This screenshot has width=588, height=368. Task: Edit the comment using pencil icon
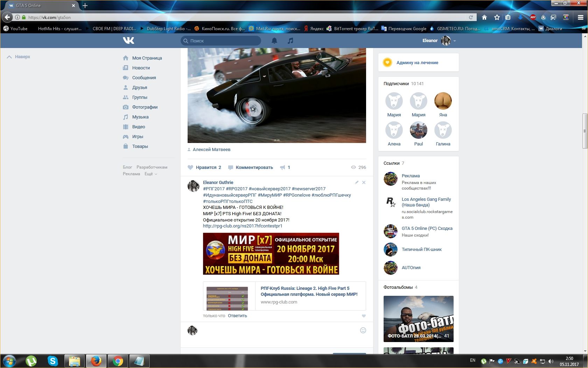point(357,182)
